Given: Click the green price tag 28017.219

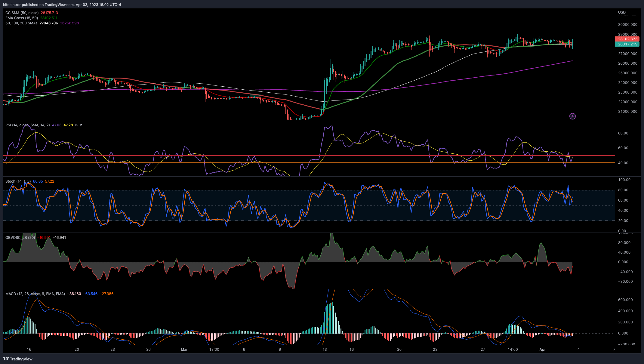Looking at the screenshot, I should 627,44.
